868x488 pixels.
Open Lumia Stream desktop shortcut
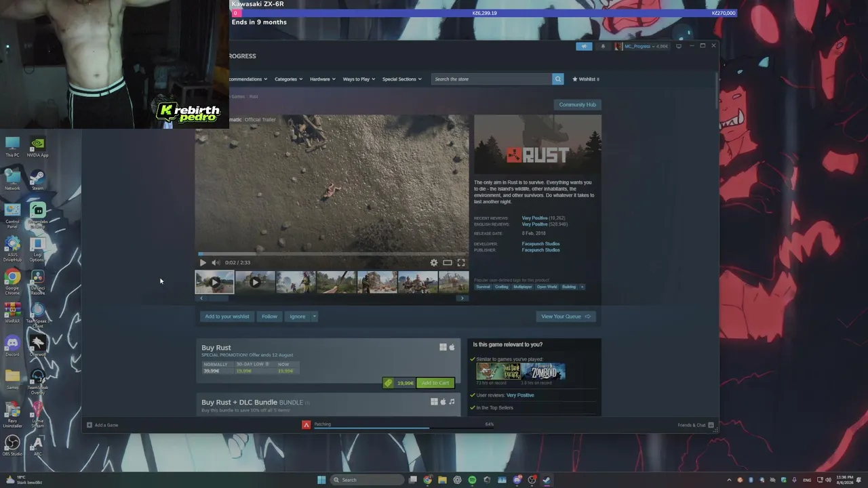point(38,413)
